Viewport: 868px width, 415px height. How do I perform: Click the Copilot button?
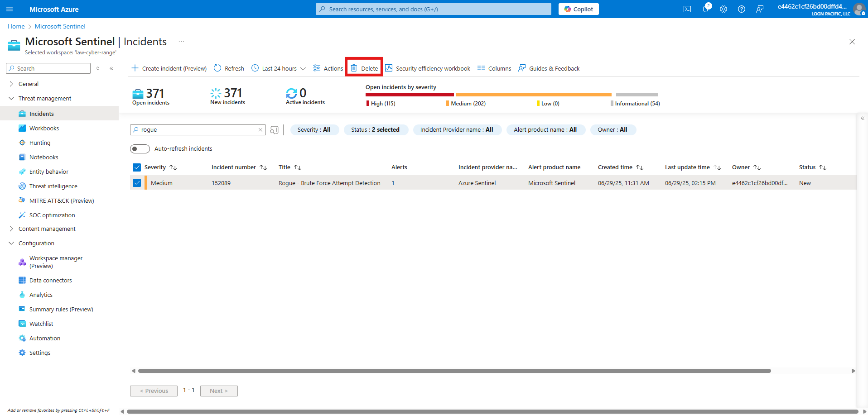(579, 9)
